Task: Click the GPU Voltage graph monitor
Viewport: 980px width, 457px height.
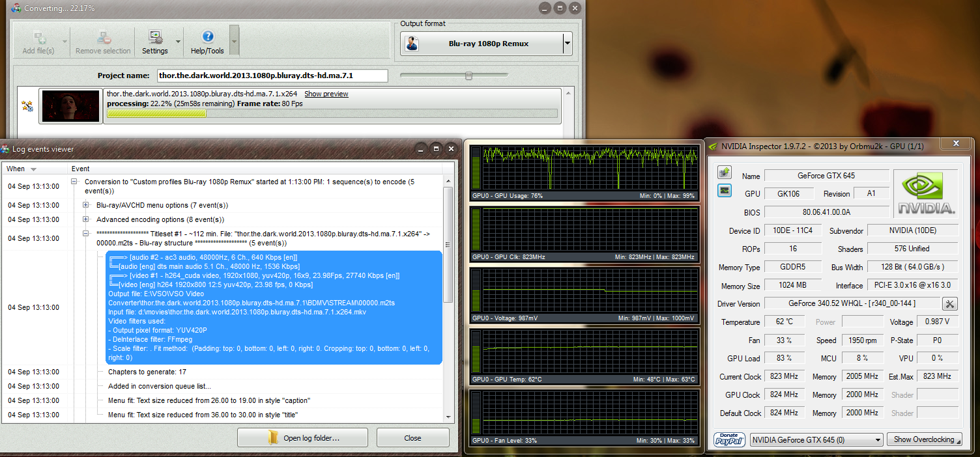Action: (584, 295)
